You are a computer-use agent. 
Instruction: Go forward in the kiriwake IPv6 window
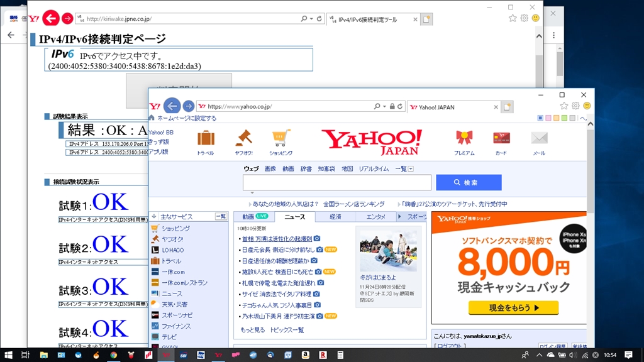tap(67, 18)
